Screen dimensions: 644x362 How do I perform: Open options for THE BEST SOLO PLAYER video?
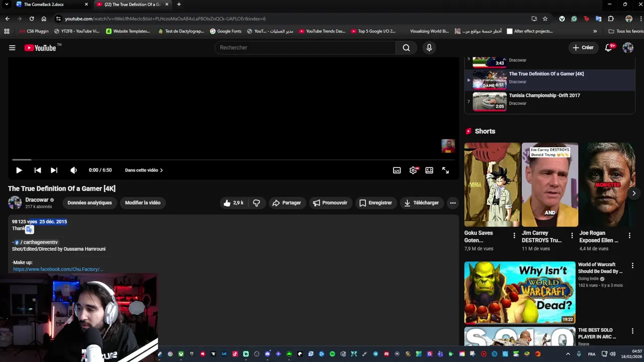point(632,331)
